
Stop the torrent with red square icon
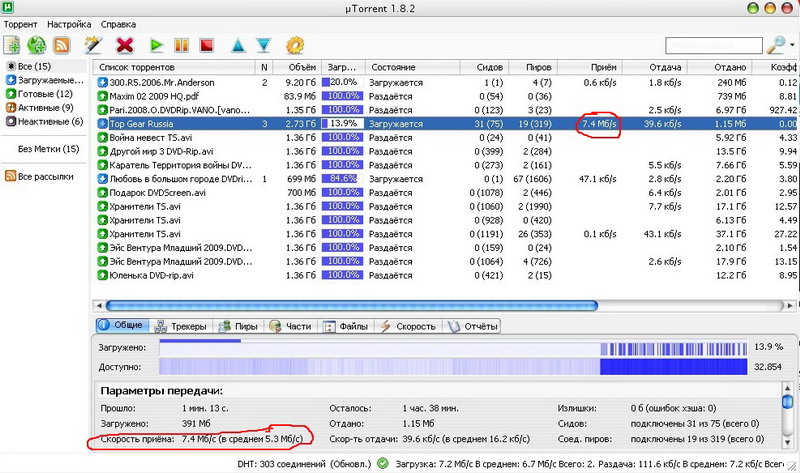point(207,45)
